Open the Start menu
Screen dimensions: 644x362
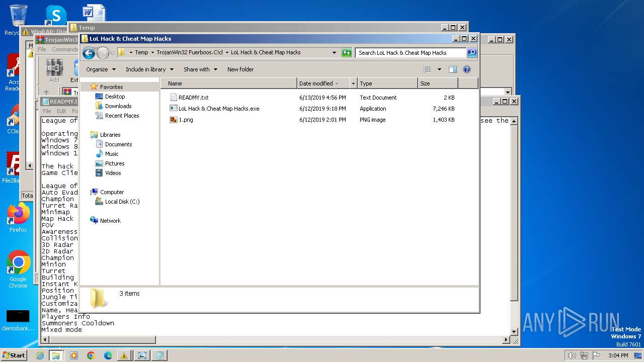point(14,355)
